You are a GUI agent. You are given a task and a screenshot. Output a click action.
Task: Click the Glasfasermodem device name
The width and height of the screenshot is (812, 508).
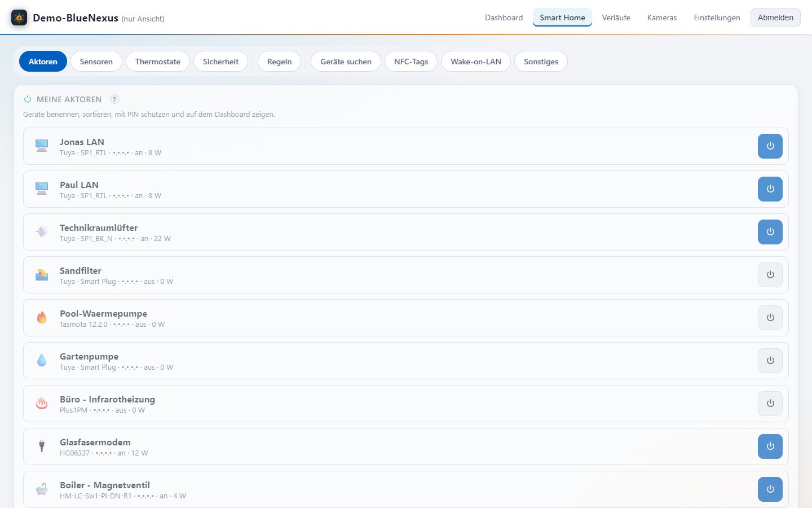95,442
